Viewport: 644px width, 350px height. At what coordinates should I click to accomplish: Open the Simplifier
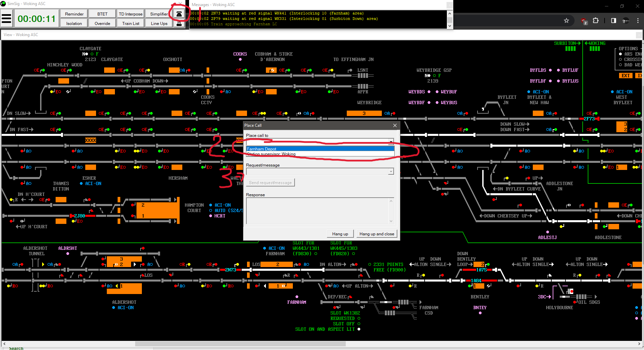[159, 14]
